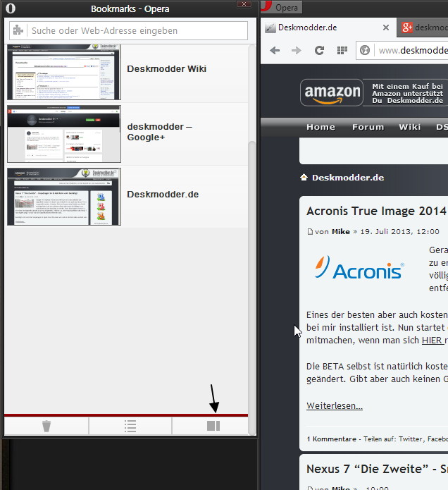Open the Opera menu button in browser
Screen dimensions: 448x490
click(x=281, y=7)
